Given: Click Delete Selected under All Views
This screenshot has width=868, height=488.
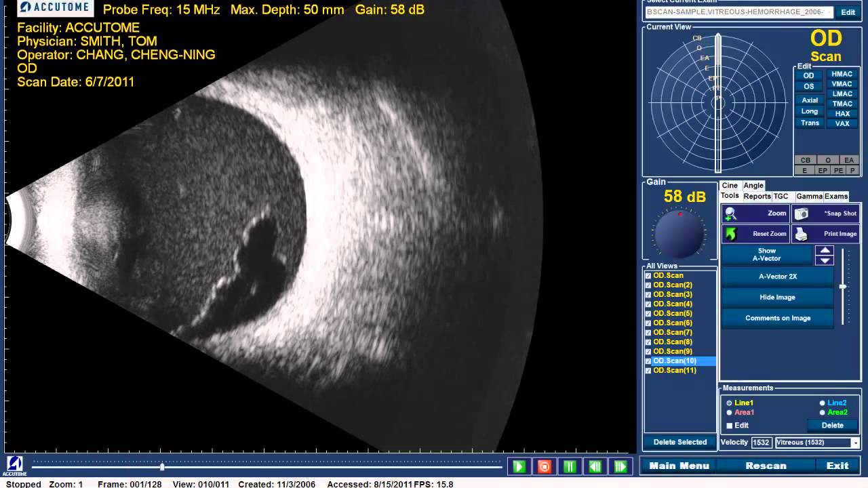Looking at the screenshot, I should click(x=680, y=442).
